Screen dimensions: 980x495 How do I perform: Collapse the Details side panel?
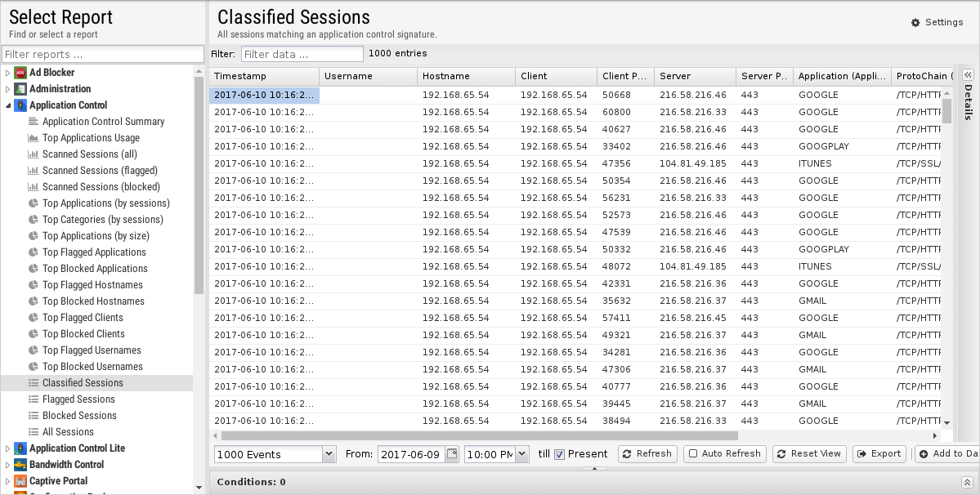[968, 75]
